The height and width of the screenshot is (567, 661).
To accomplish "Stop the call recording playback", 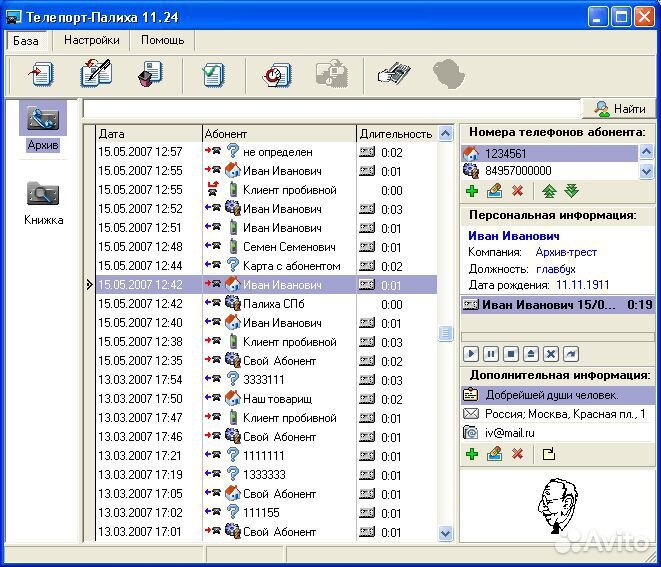I will point(510,354).
